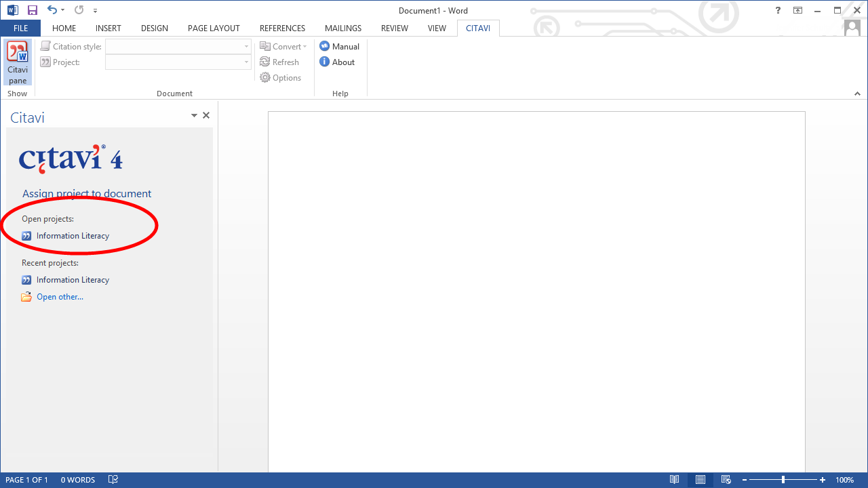The width and height of the screenshot is (868, 488).
Task: Toggle the Citavi pane button
Action: click(x=18, y=62)
